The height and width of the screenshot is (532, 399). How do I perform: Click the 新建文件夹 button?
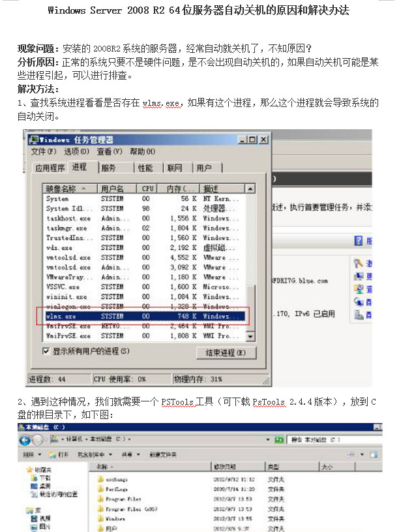pos(163,454)
